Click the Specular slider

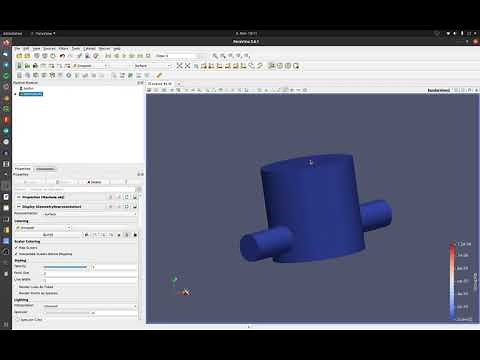coord(67,313)
